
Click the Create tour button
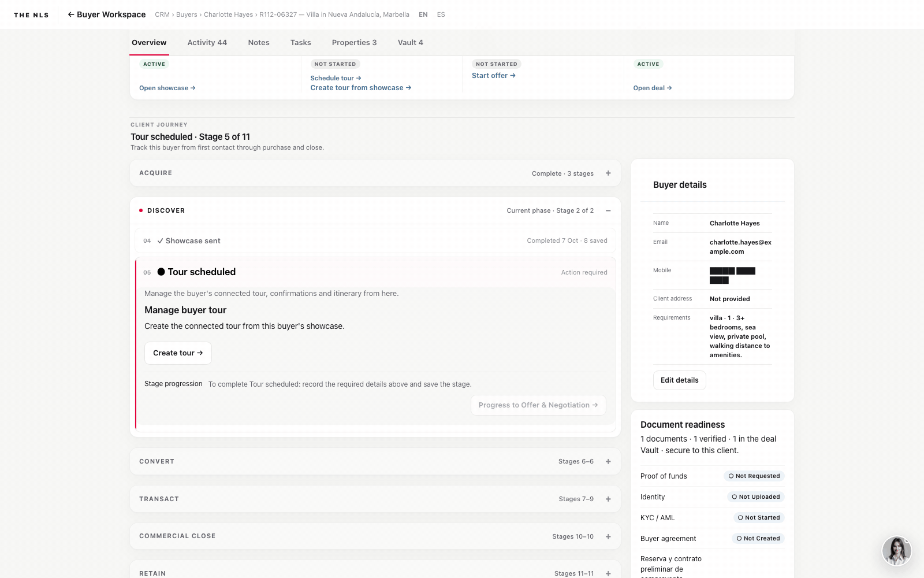178,353
